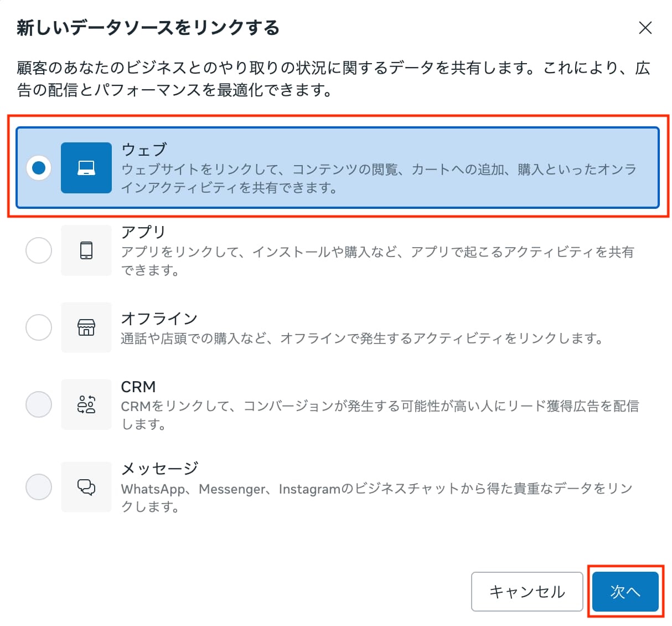
Task: Click the description starting CRMをリンクして
Action: coord(380,415)
